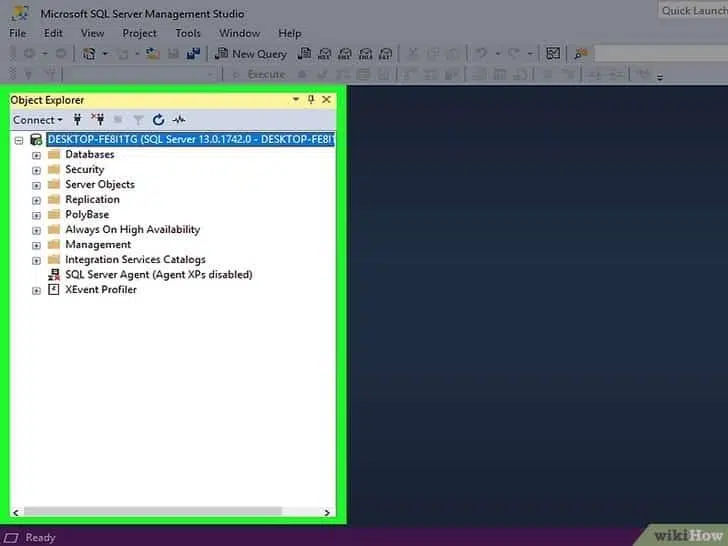Refresh the Object Explorer tree
The image size is (728, 546).
click(x=158, y=120)
